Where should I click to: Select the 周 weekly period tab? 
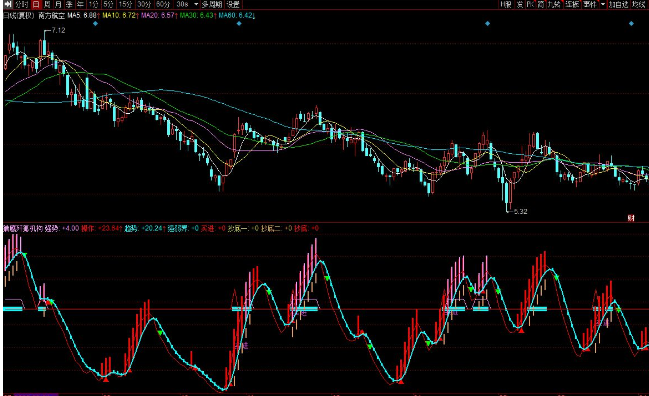point(47,4)
